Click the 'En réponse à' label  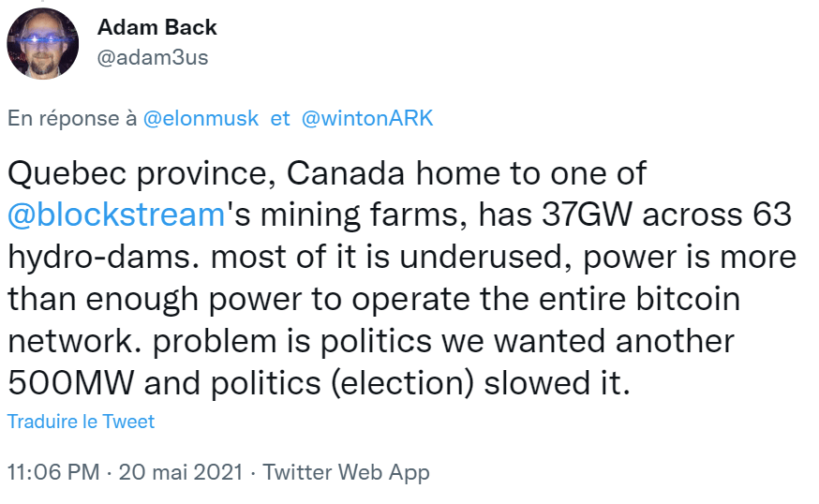click(72, 119)
